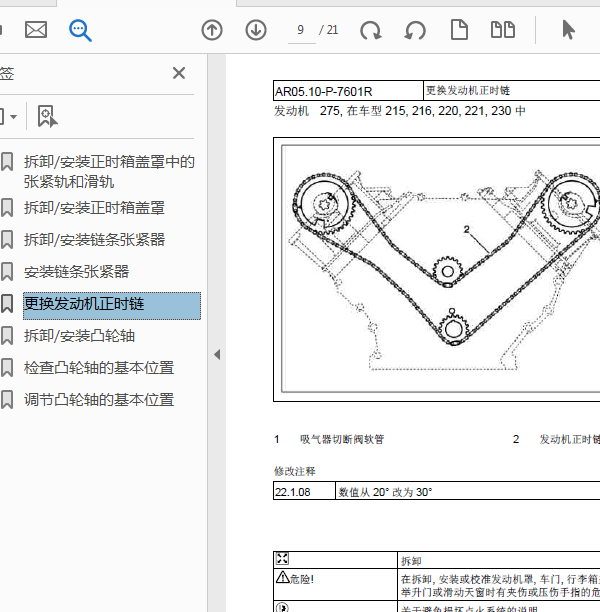Open bookmark 安装链条张紧器
The image size is (600, 612).
(76, 272)
